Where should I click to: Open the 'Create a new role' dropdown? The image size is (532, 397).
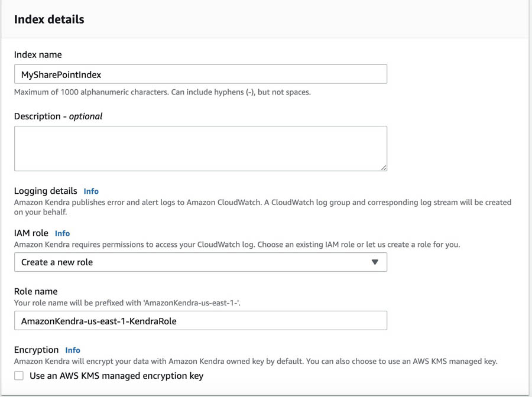click(200, 262)
